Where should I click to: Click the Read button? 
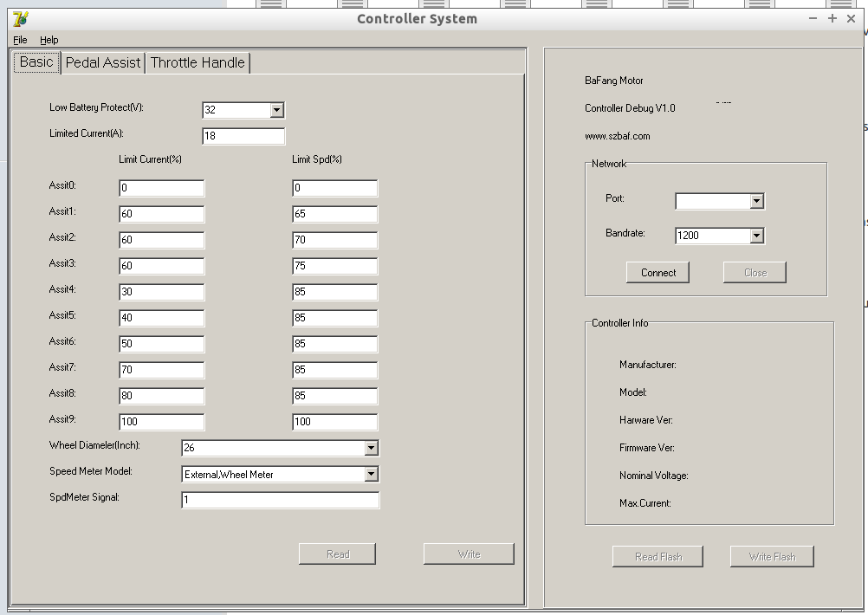[337, 554]
